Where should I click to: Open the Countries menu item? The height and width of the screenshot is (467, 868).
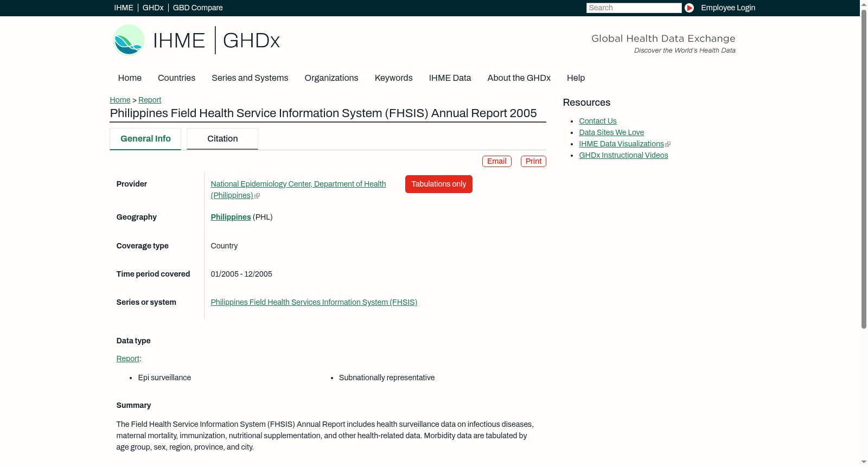click(176, 78)
